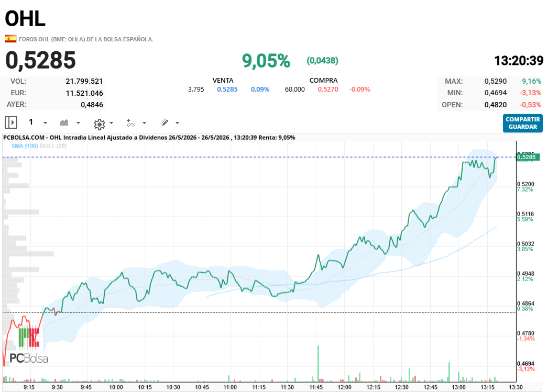The height and width of the screenshot is (392, 548).
Task: Click the current price 0,5285
Action: point(40,60)
